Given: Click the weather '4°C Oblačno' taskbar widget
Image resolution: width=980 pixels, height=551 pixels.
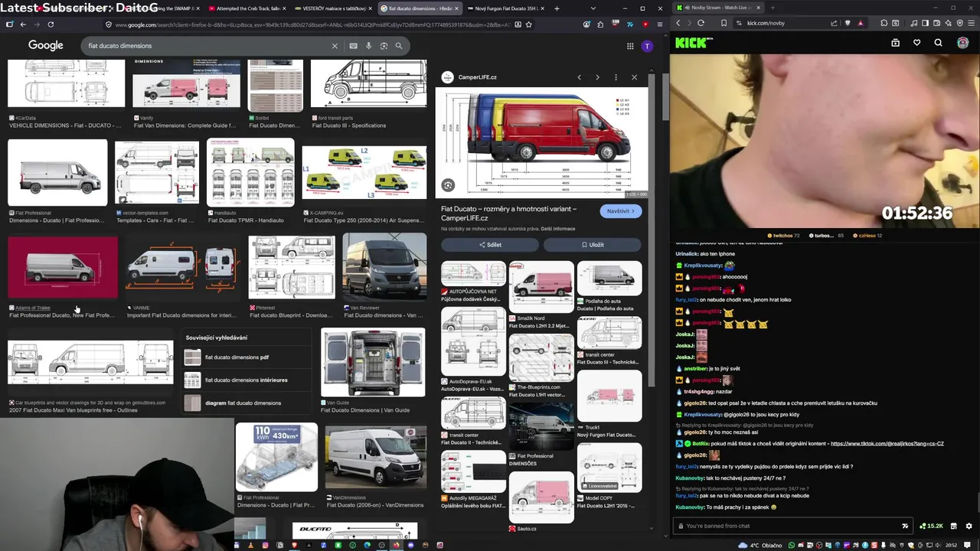Looking at the screenshot, I should pos(759,545).
